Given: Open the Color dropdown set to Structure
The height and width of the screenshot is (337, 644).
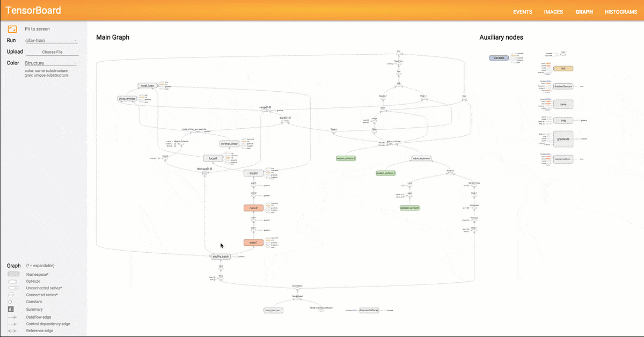Looking at the screenshot, I should click(x=52, y=63).
